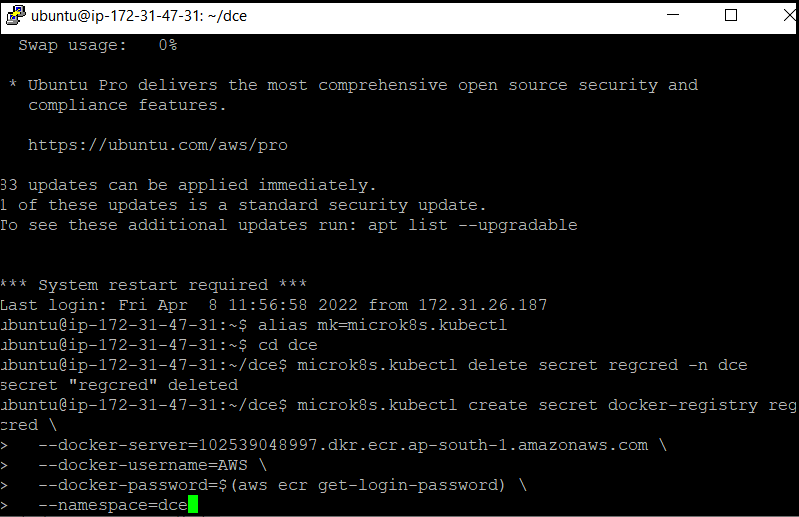Click the 'alias mk=microk8s.kubectl' command

click(x=382, y=325)
